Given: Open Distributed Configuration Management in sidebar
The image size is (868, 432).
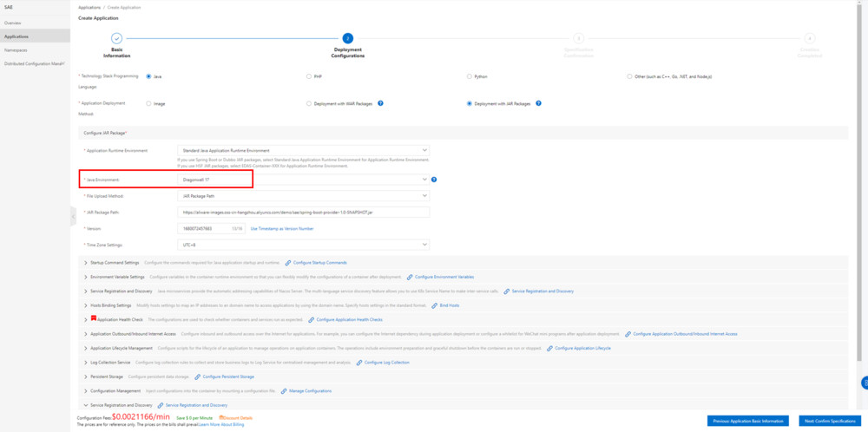Looking at the screenshot, I should tap(35, 63).
